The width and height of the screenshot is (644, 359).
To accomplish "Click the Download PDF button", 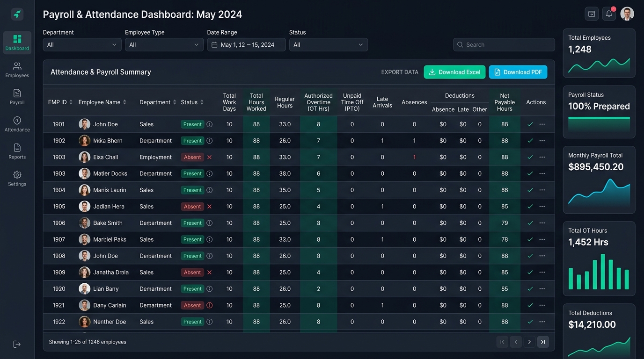I will click(518, 72).
